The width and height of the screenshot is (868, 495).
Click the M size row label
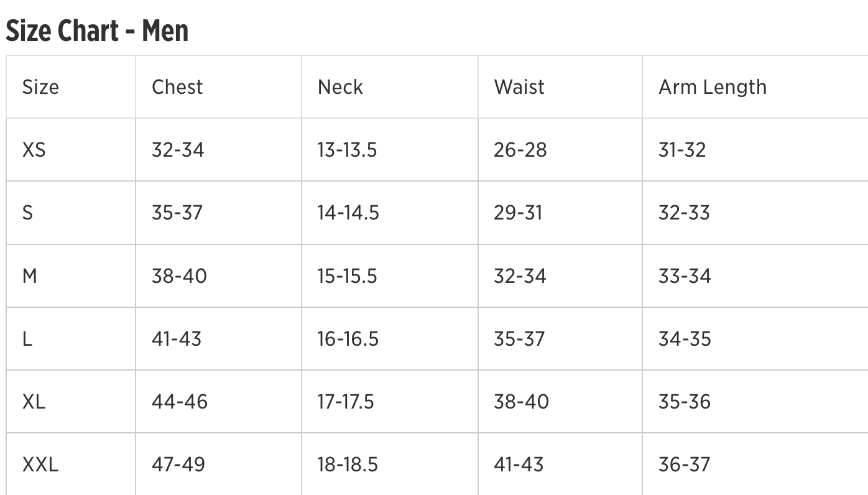(x=30, y=276)
